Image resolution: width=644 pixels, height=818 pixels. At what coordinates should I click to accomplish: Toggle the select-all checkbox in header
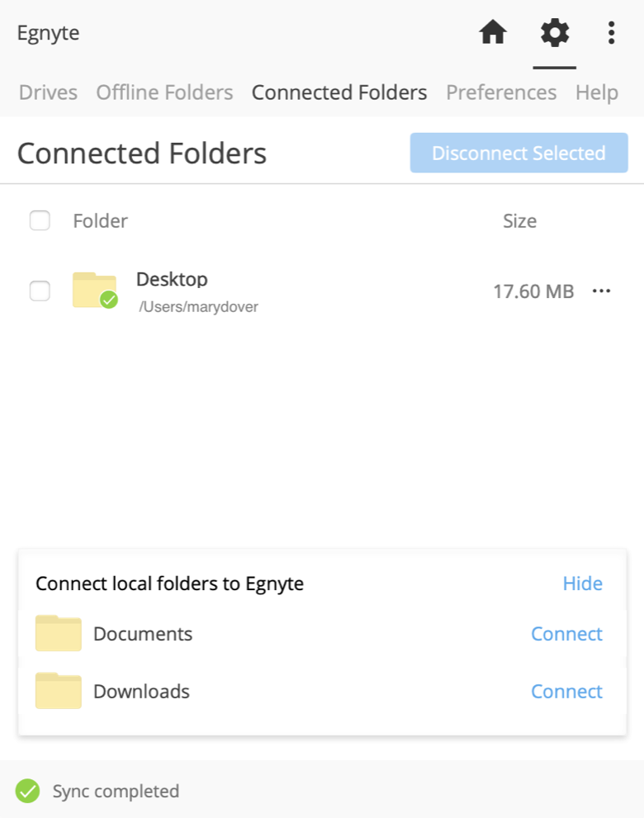(x=39, y=220)
